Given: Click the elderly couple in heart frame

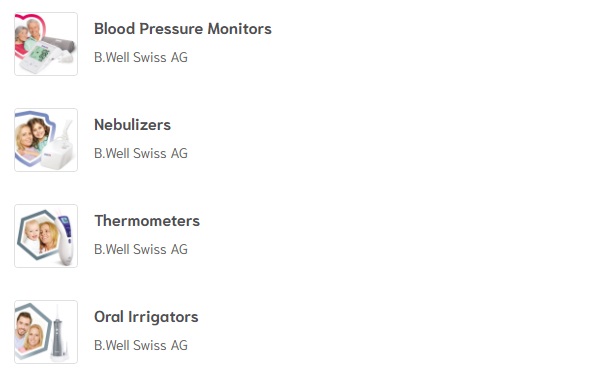Looking at the screenshot, I should 29,35.
